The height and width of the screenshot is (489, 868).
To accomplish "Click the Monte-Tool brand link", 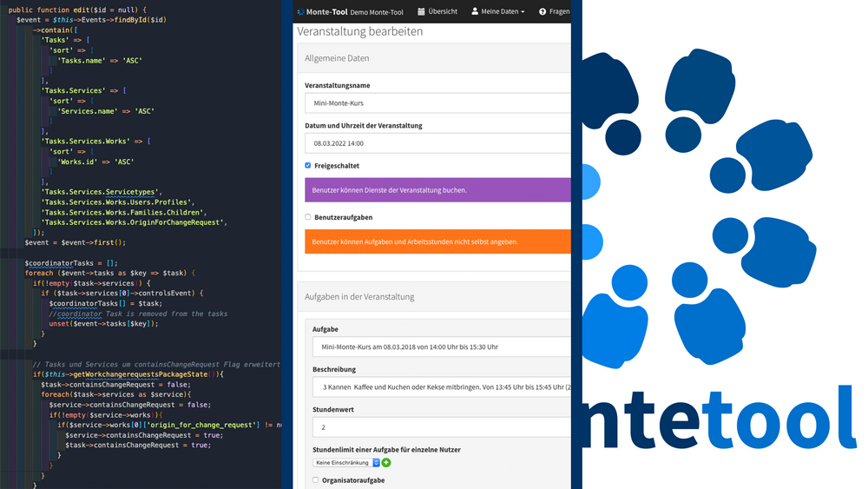I will pyautogui.click(x=326, y=11).
